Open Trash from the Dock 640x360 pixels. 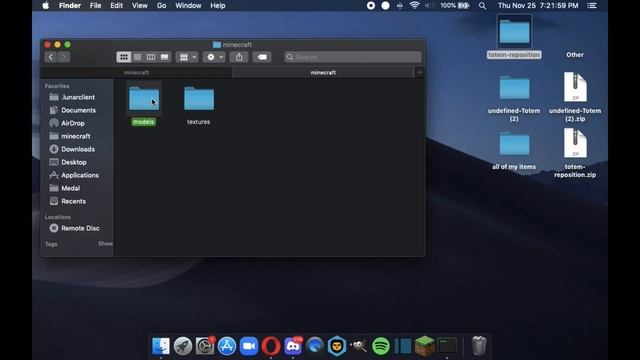(x=479, y=346)
